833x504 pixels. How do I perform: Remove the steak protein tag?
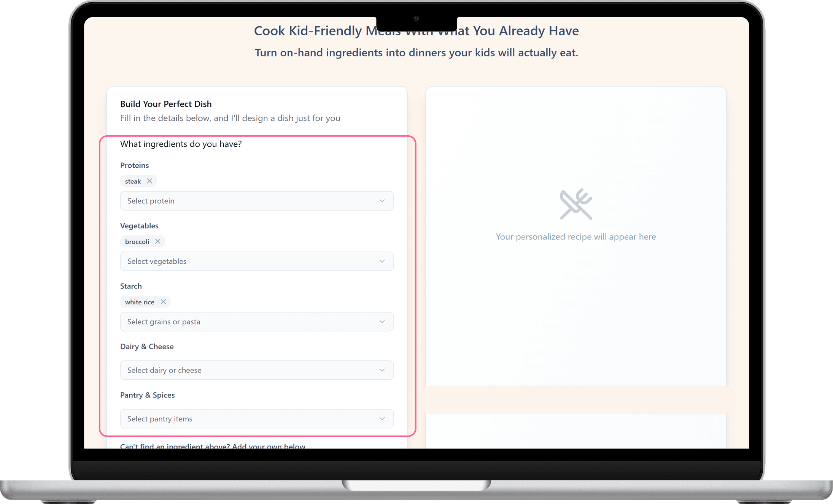click(x=149, y=181)
